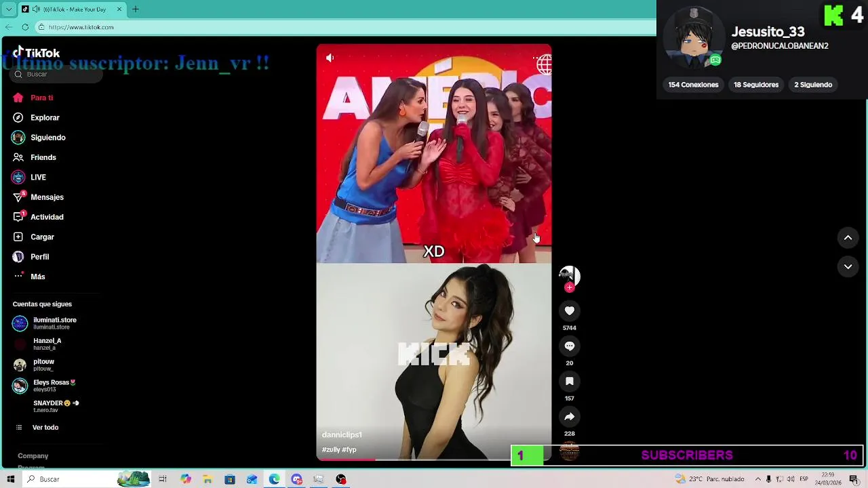Image resolution: width=868 pixels, height=488 pixels.
Task: Open Microsoft Store from taskbar
Action: point(230,479)
